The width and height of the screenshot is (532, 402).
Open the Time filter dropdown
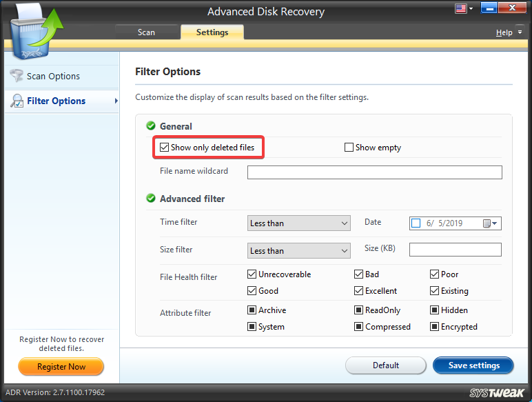pyautogui.click(x=299, y=223)
